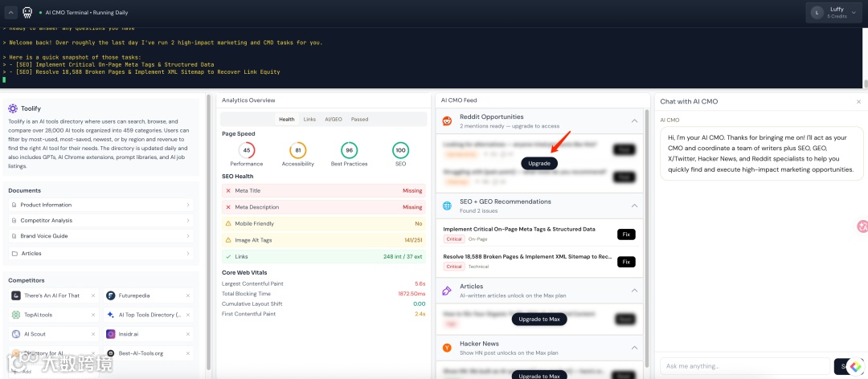The image size is (868, 379).
Task: Click the AI Scout competitor icon
Action: [16, 334]
